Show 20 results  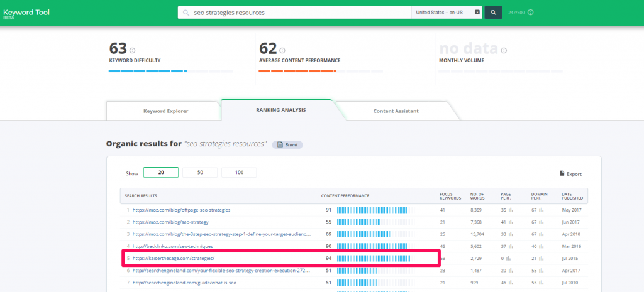click(160, 173)
